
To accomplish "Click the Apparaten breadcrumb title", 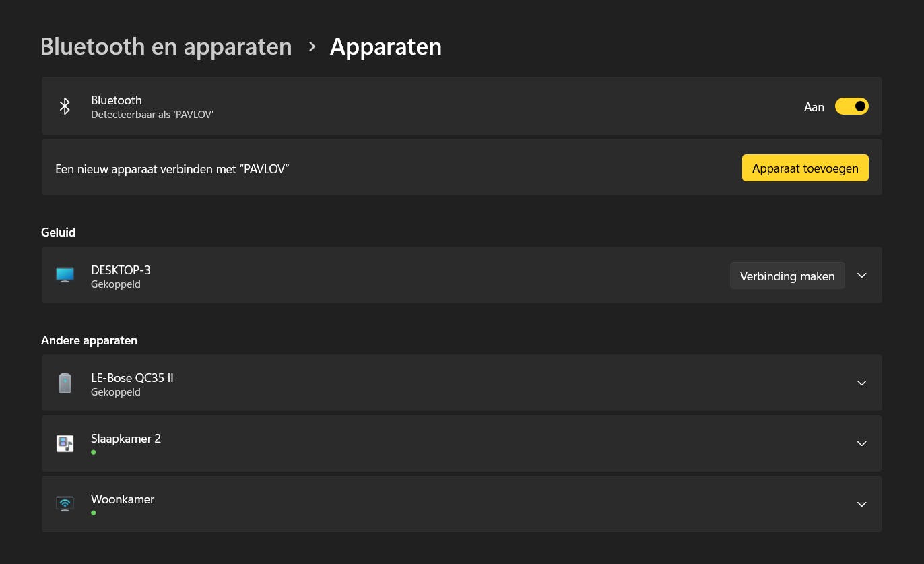I will 385,46.
